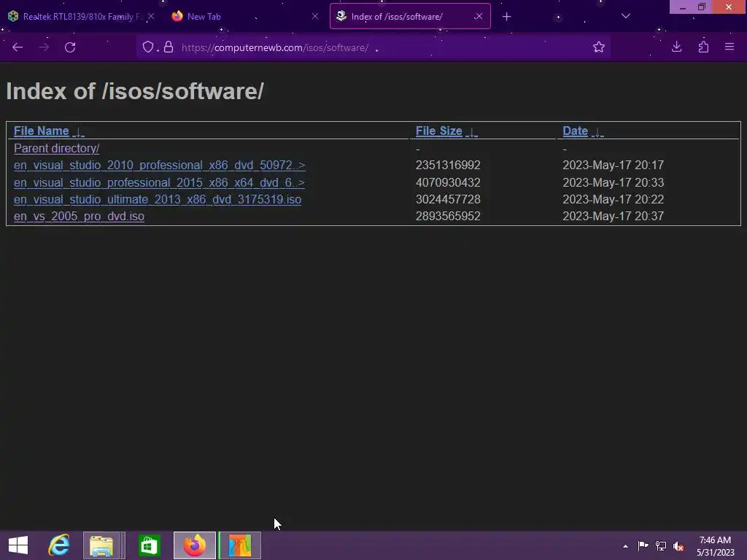Minimize the Firefox window
Viewport: 747px width, 560px height.
[x=682, y=7]
